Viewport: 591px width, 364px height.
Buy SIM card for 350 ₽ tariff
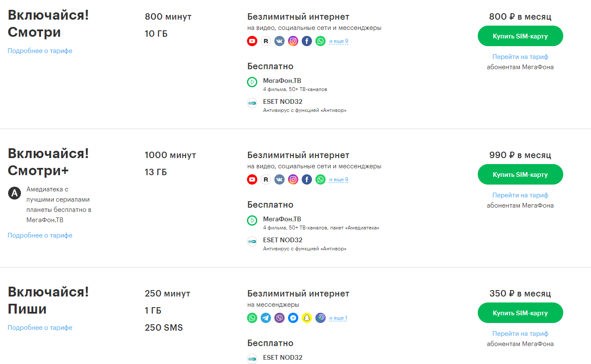[x=520, y=313]
